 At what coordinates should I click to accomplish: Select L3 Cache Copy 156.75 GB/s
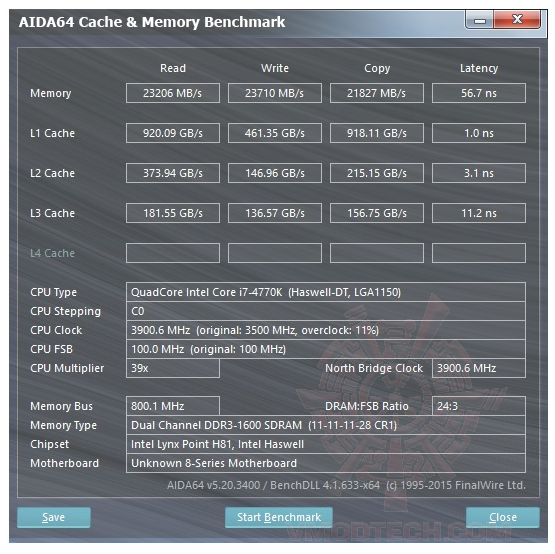[377, 213]
